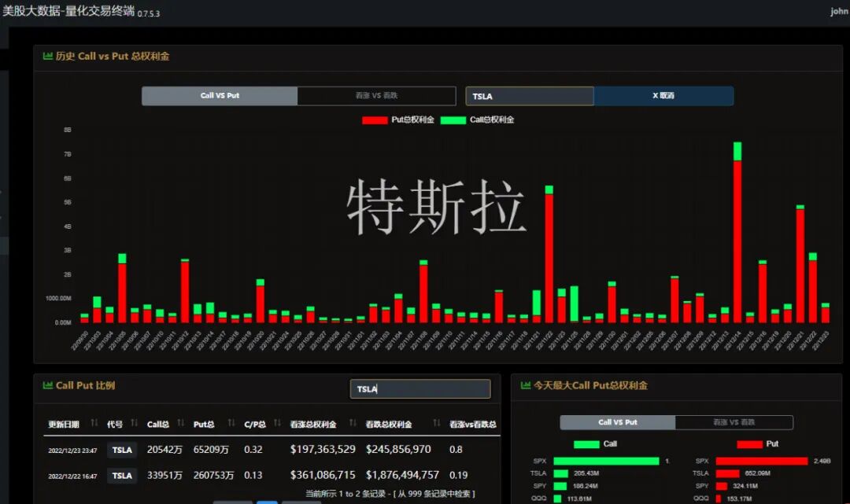850x504 pixels.
Task: Click app title 美股大数据-量化交易终端
Action: 68,11
